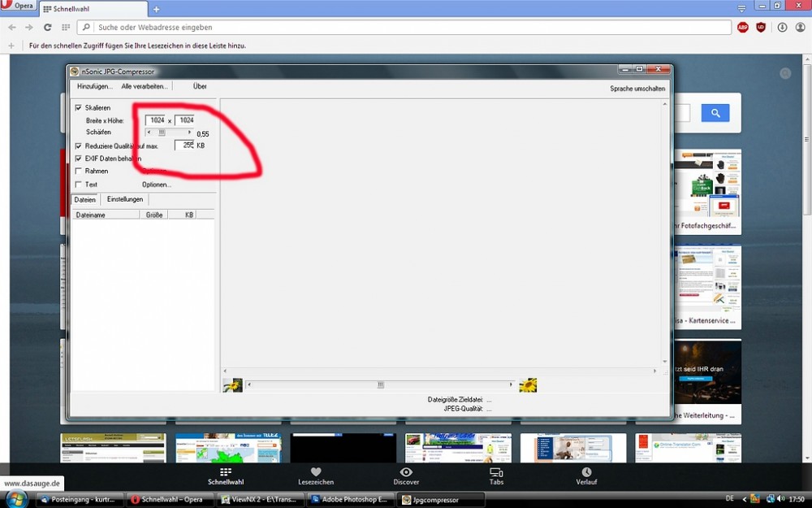Click the small sunflower icon beside the zoom slider
The height and width of the screenshot is (508, 812).
[232, 385]
